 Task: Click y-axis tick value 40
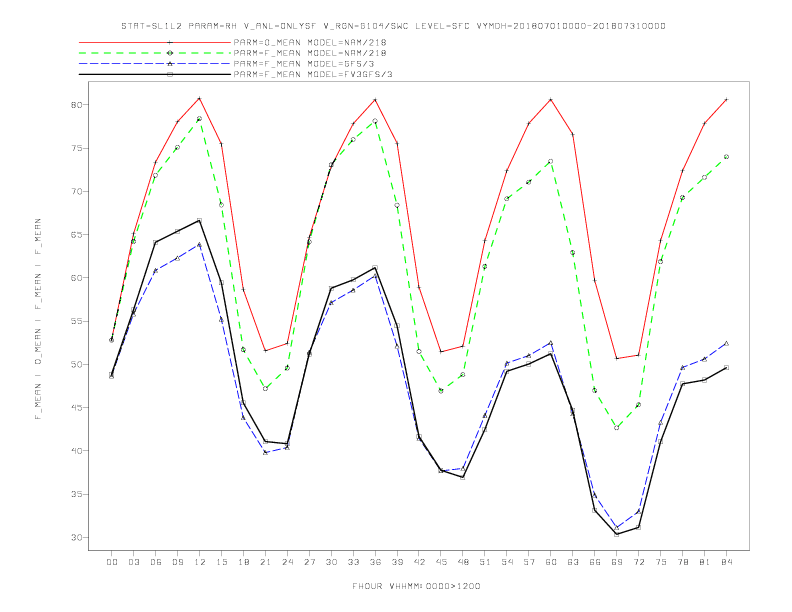tap(76, 450)
